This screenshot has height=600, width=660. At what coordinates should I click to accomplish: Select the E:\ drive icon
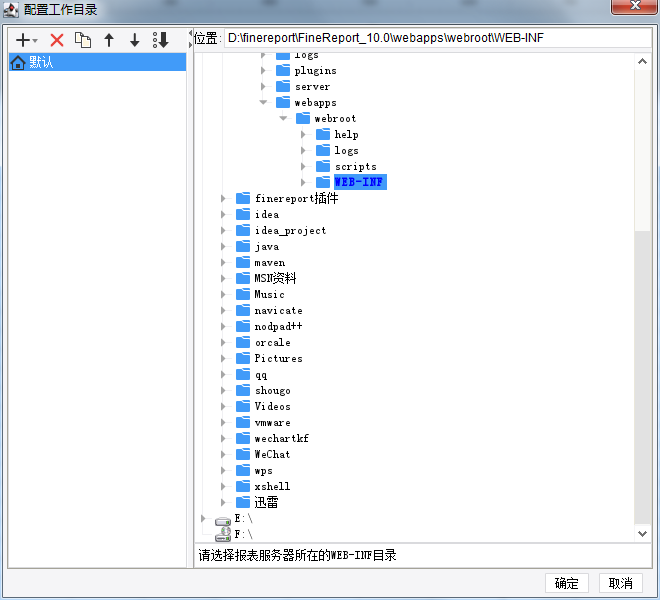223,520
